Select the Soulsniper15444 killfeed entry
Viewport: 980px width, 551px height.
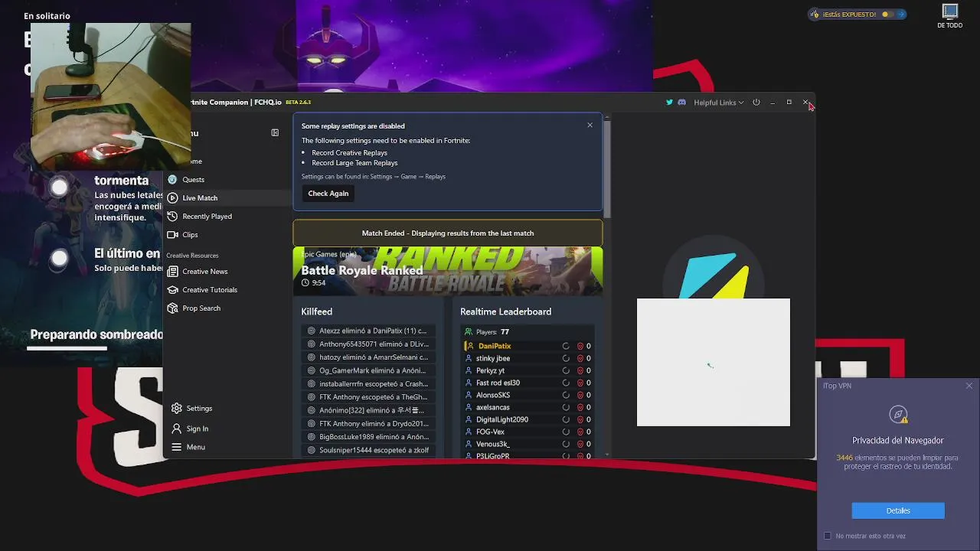(368, 450)
